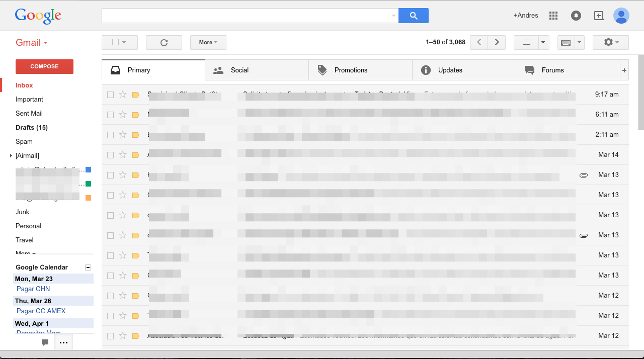Check the box for the 6:11 am email

(110, 115)
